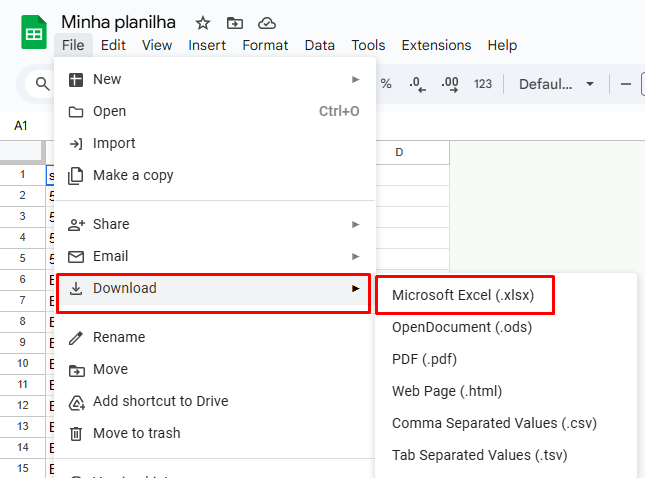This screenshot has width=645, height=478.
Task: Select Move to trash
Action: [x=215, y=433]
